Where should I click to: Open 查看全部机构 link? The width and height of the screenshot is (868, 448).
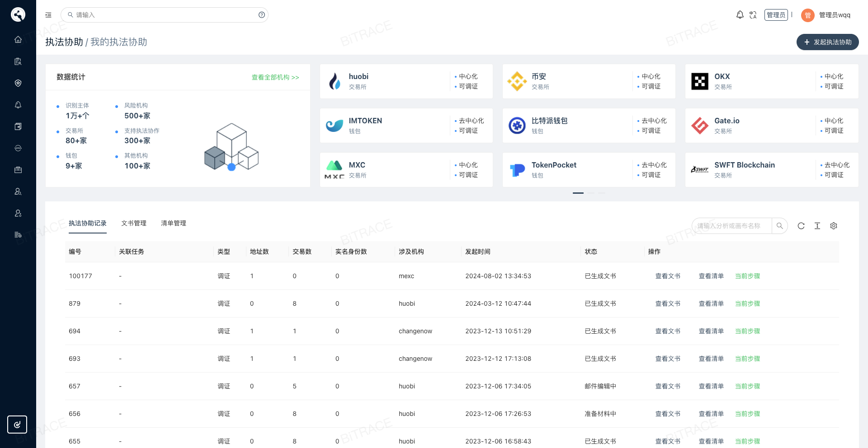pos(275,77)
